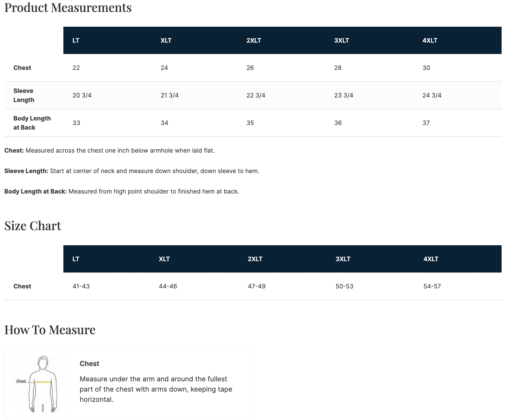Click the 54-57 chest size cell
507x420 pixels.
(432, 286)
